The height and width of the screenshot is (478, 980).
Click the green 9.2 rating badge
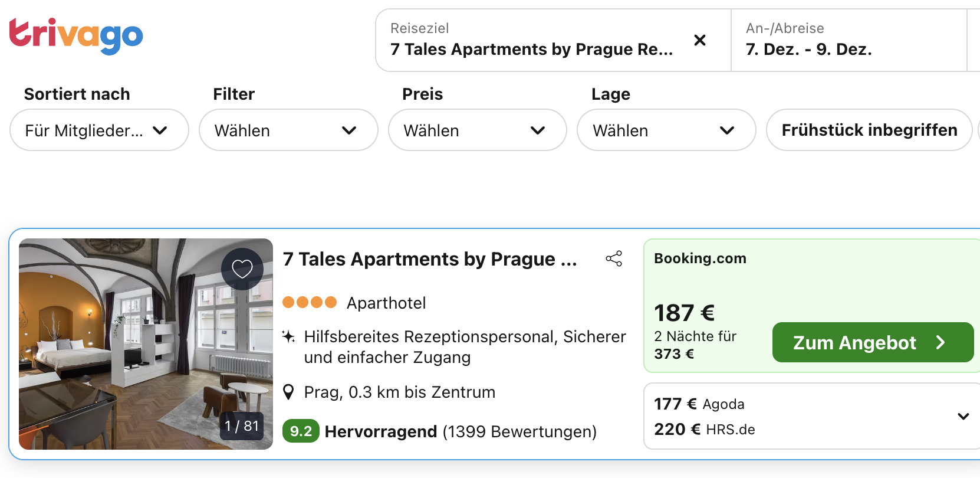tap(301, 431)
